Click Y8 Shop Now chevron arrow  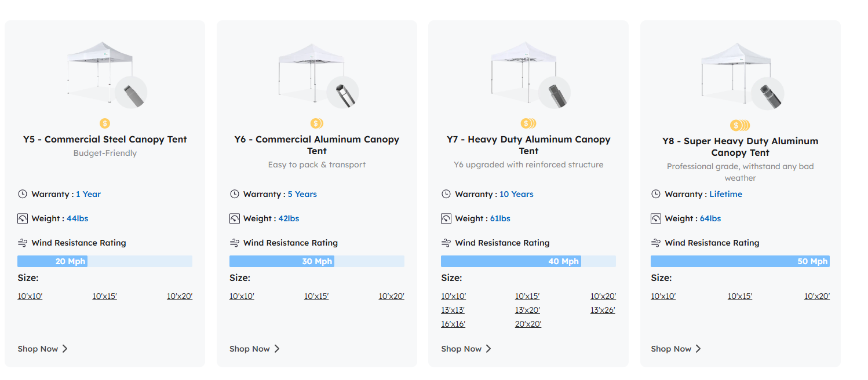(698, 349)
